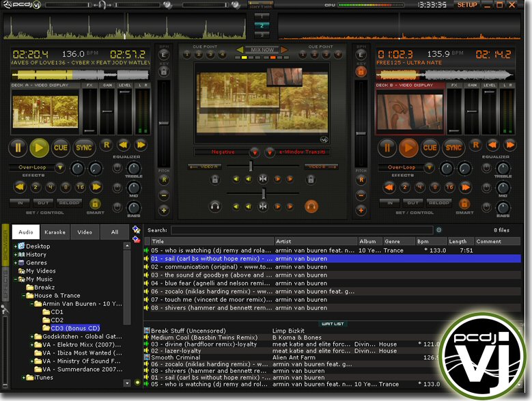Hit the CUE button on Deck B
532x401 pixels.
pyautogui.click(x=430, y=148)
